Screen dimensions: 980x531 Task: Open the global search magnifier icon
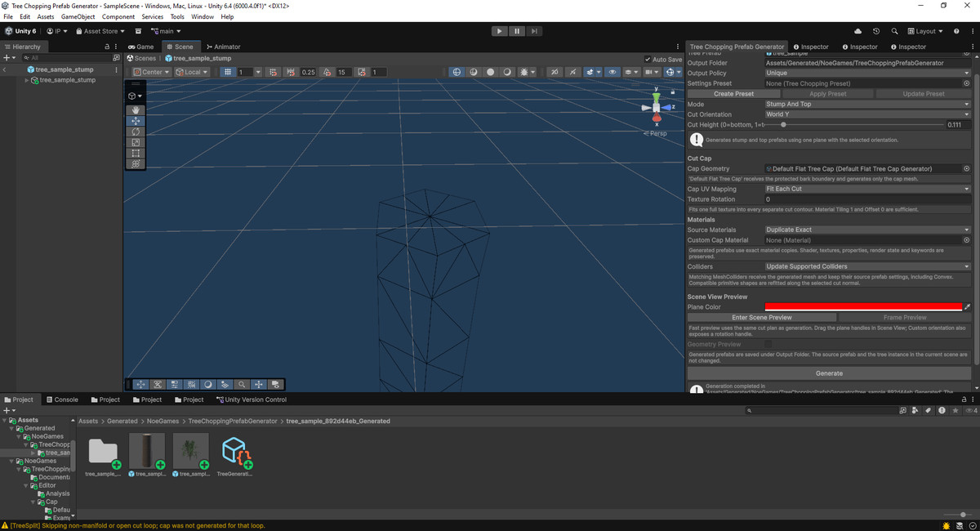[x=895, y=31]
